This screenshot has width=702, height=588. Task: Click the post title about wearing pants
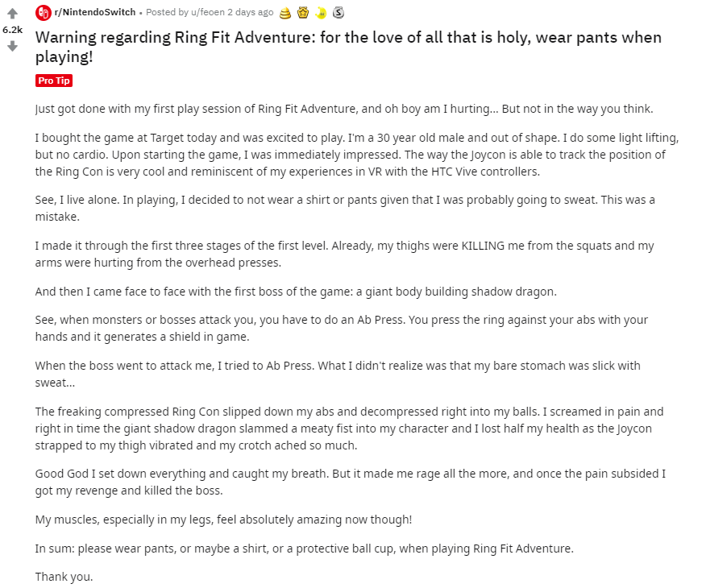tap(348, 47)
